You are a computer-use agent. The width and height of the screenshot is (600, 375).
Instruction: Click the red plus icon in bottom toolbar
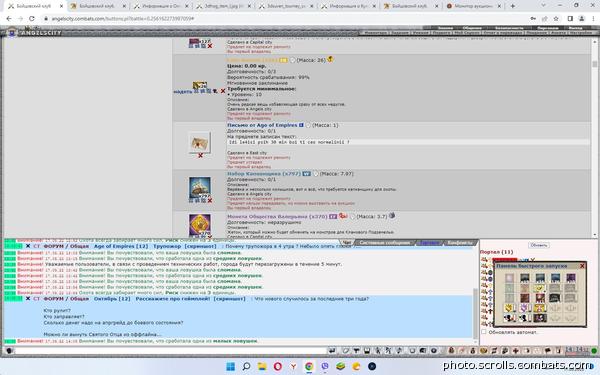[515, 351]
